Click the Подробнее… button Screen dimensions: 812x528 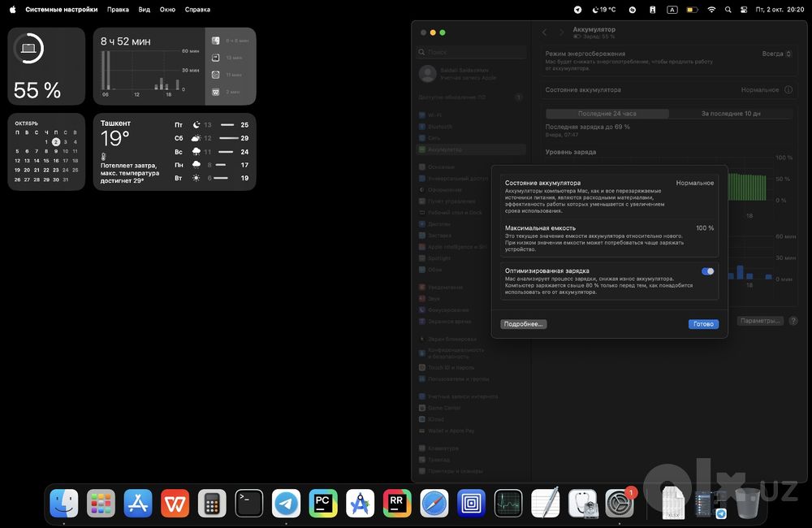pos(524,324)
